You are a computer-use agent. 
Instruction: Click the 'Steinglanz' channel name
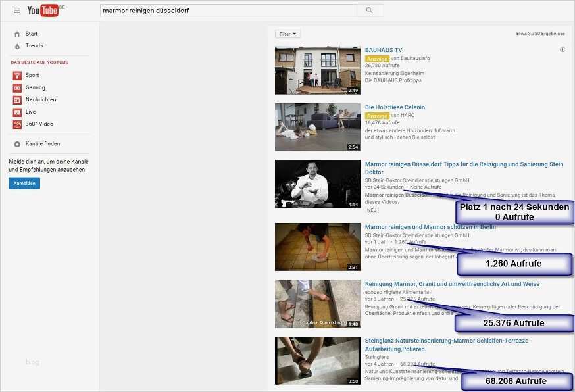click(x=377, y=356)
